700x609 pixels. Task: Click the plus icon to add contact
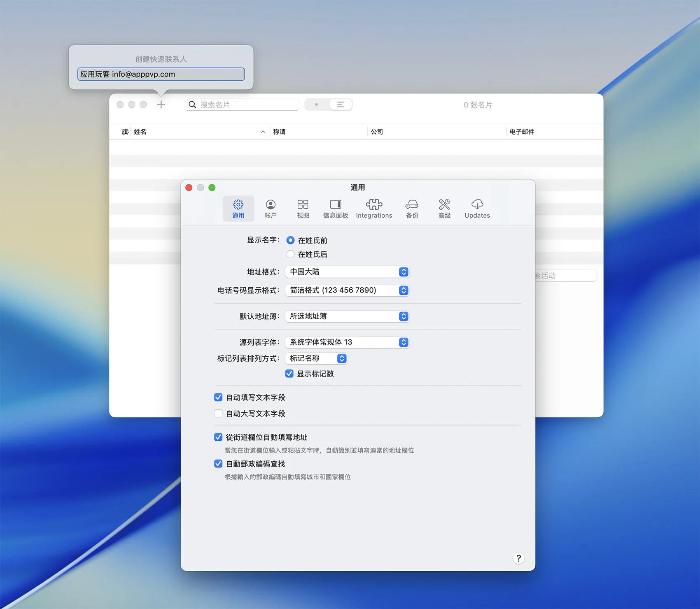tap(161, 105)
